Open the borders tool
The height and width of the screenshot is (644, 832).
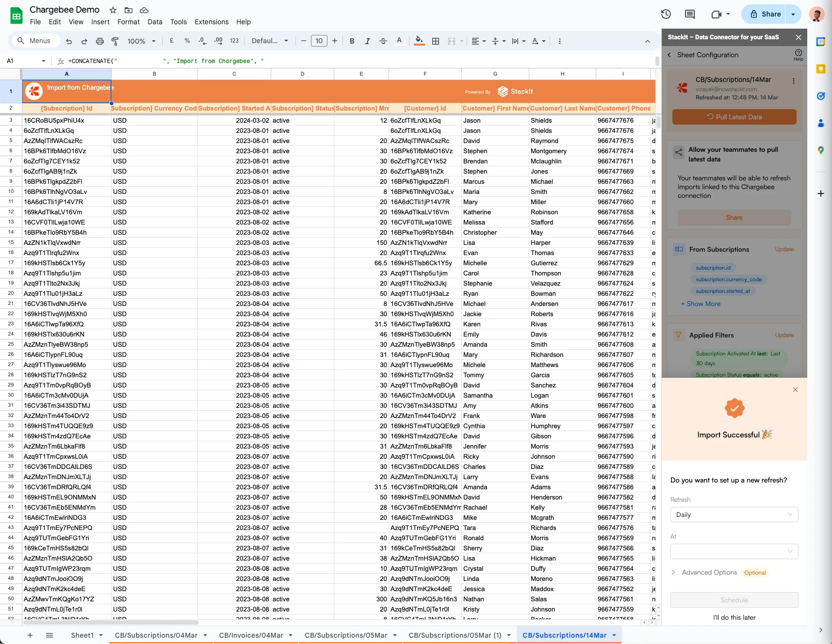point(436,41)
